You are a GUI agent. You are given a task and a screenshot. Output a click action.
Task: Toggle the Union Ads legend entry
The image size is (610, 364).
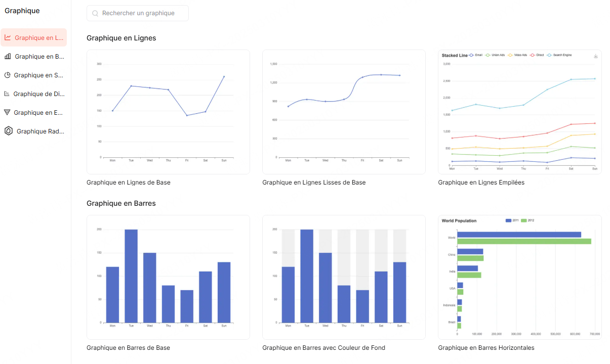pyautogui.click(x=495, y=55)
